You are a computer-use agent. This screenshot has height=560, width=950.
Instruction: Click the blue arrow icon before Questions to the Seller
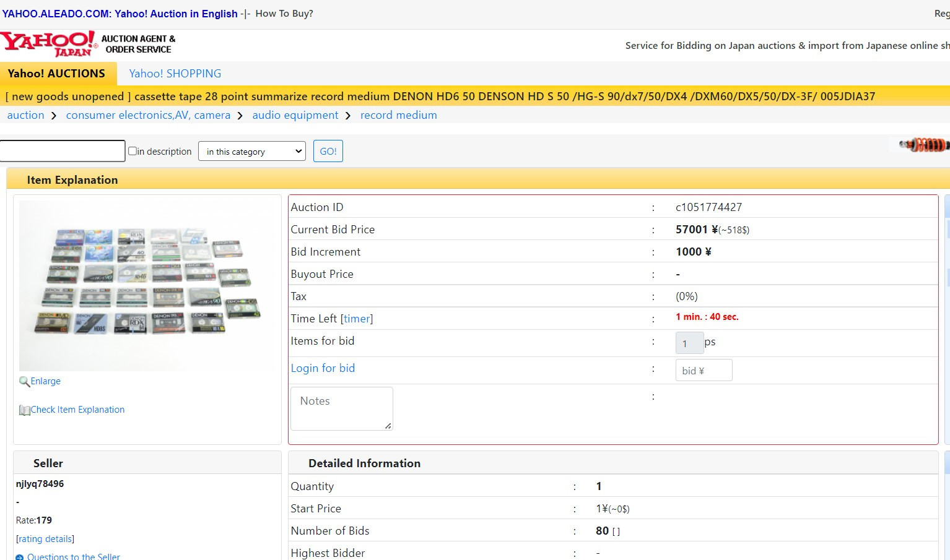coord(19,557)
